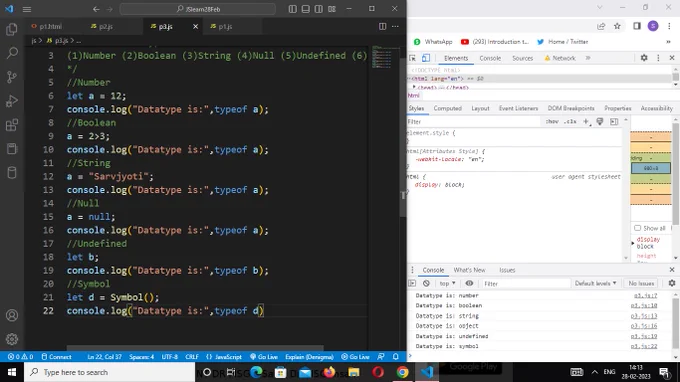680x382 pixels.
Task: Open DevTools customize menu (three dots)
Action: 658,58
